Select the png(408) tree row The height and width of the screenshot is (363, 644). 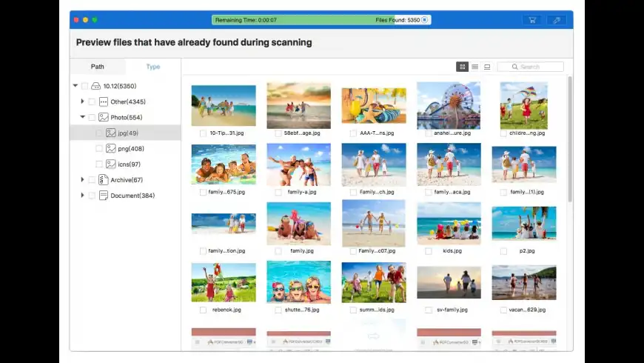(126, 148)
